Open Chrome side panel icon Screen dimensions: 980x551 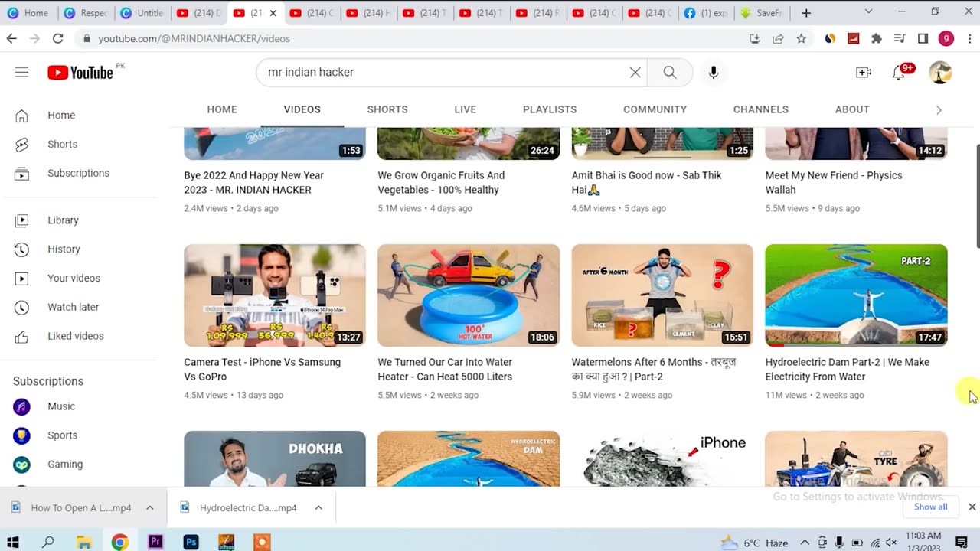[923, 38]
